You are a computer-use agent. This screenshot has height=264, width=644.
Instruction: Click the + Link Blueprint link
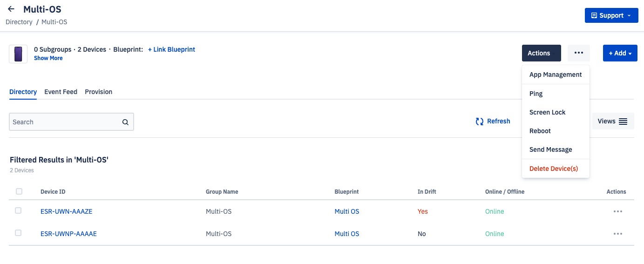click(171, 49)
